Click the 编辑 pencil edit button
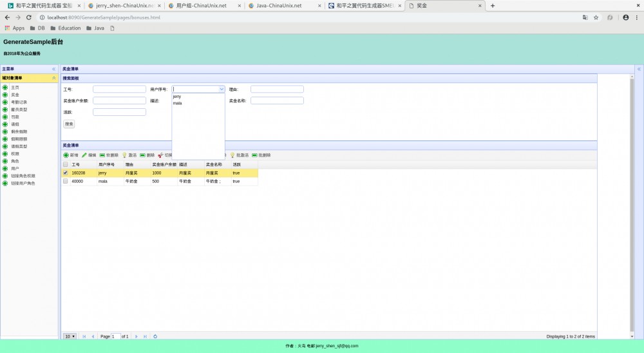 (89, 155)
